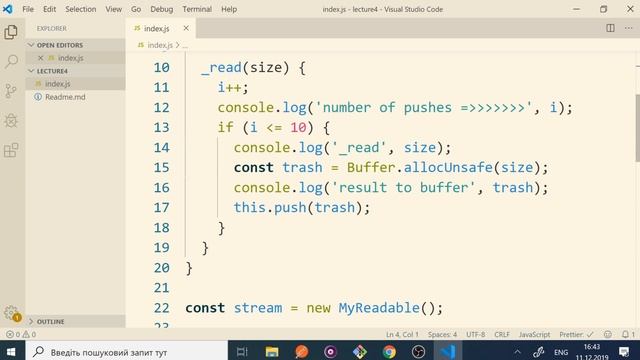
Task: Expand the Outline section
Action: point(75,322)
